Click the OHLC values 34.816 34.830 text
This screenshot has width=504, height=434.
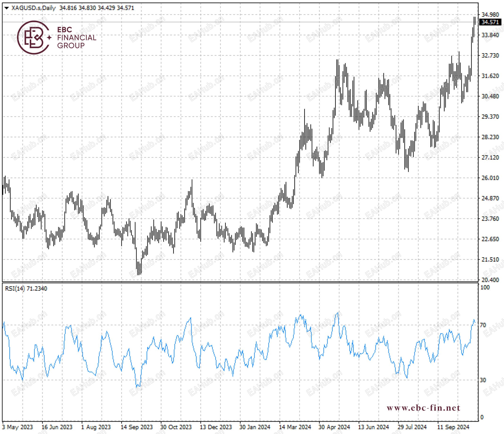(78, 8)
